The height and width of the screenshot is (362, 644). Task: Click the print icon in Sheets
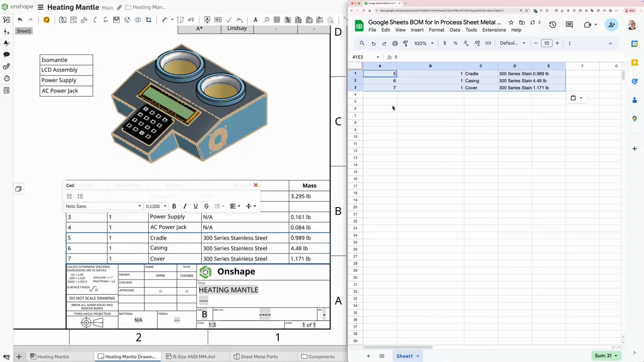395,43
